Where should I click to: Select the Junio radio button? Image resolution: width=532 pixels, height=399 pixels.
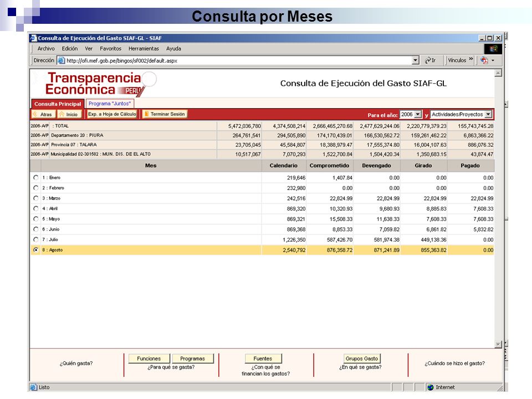tap(35, 229)
